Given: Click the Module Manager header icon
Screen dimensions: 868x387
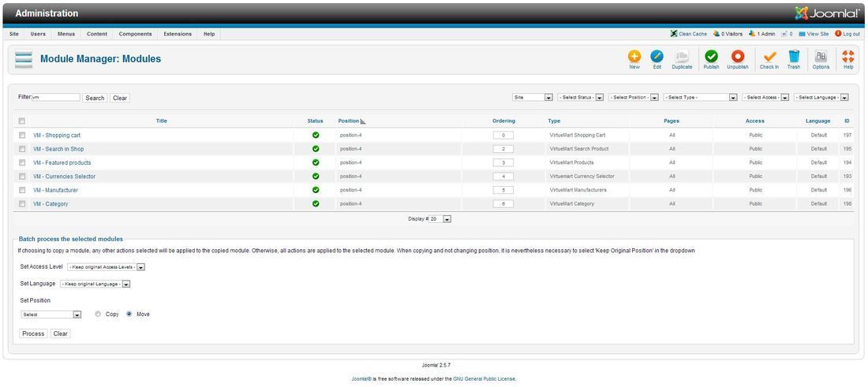Looking at the screenshot, I should (24, 59).
